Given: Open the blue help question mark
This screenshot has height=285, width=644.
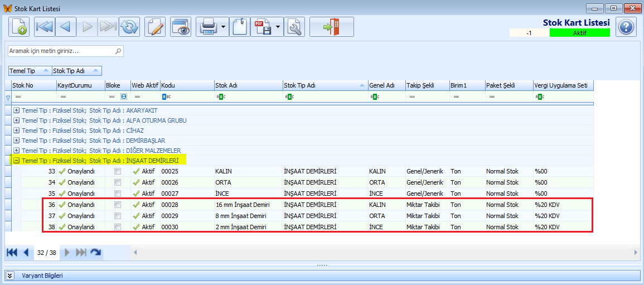Looking at the screenshot, I should point(626,27).
